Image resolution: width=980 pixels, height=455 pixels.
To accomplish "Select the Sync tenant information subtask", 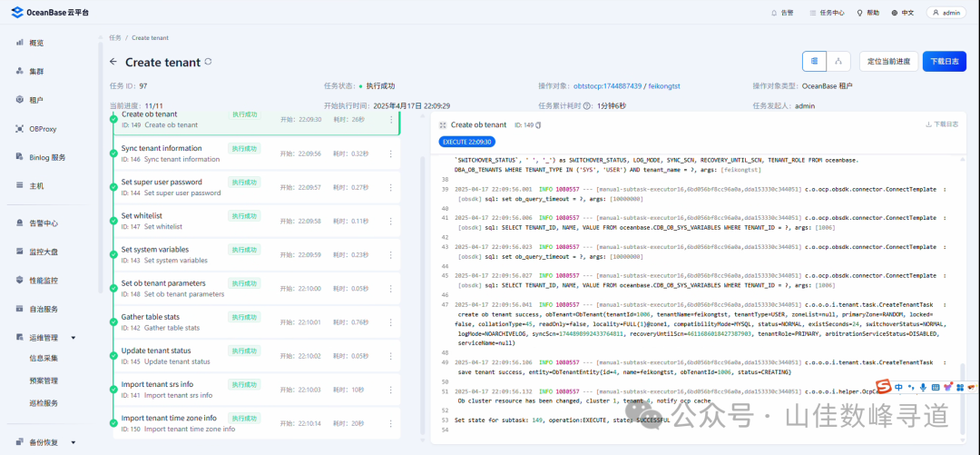I will pyautogui.click(x=256, y=153).
